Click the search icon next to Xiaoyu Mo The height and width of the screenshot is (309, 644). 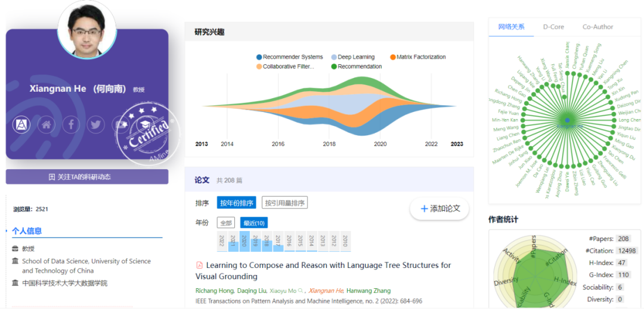coord(301,291)
